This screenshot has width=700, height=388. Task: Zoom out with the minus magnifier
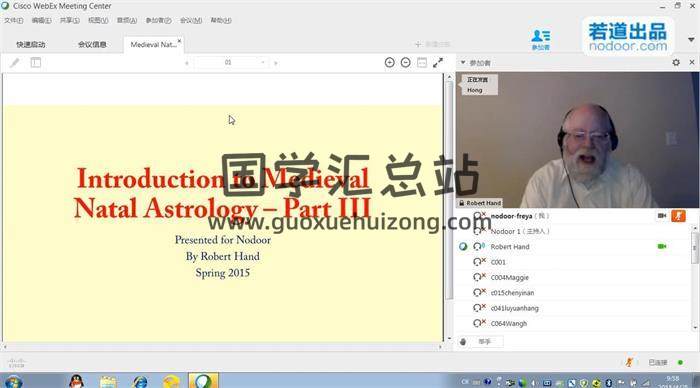coord(405,63)
